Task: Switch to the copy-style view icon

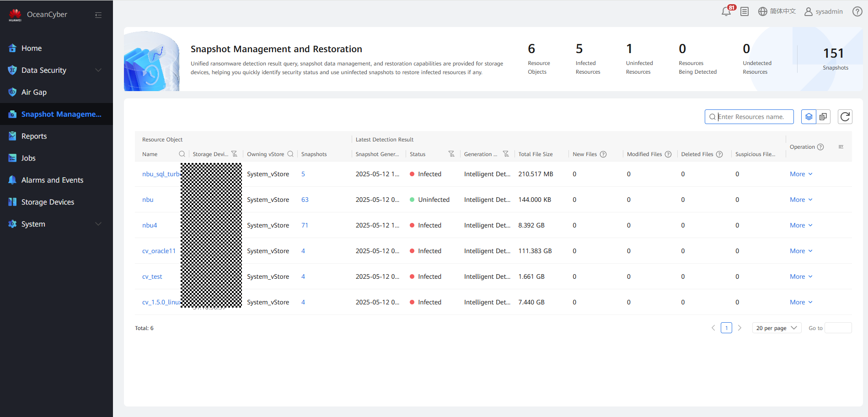Action: 823,117
